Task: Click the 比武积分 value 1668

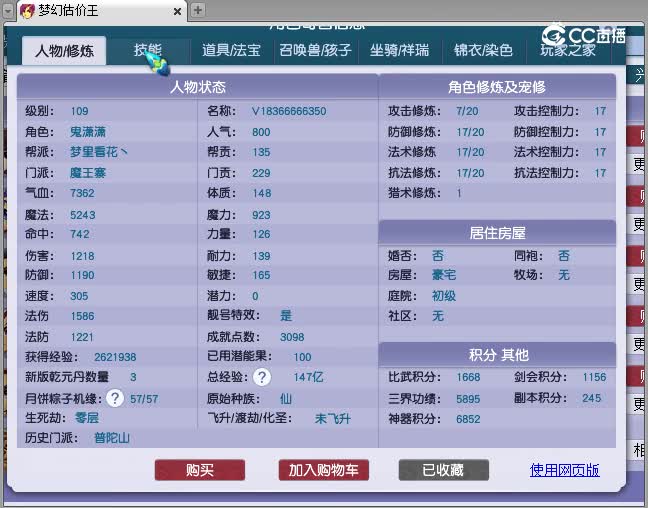Action: tap(468, 377)
